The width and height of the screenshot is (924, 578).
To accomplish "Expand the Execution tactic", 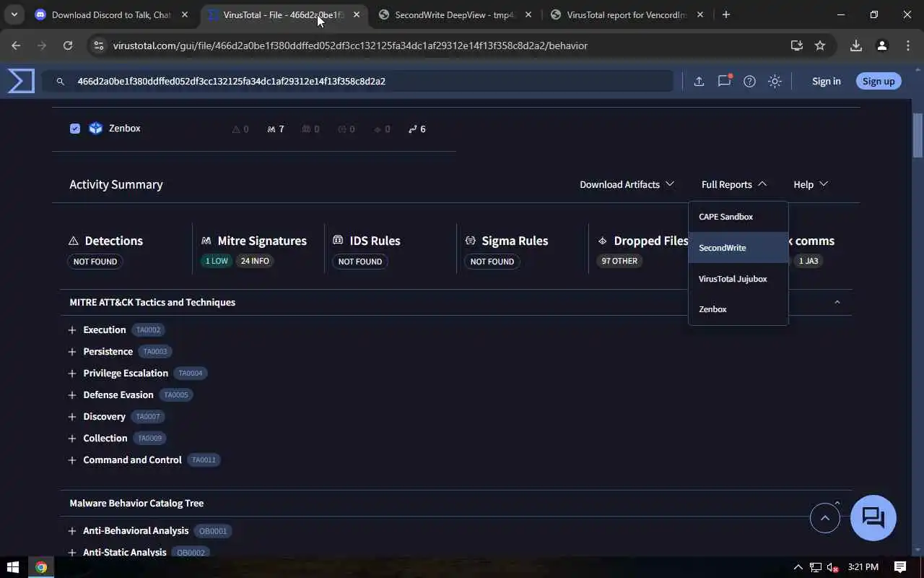I will click(x=72, y=330).
